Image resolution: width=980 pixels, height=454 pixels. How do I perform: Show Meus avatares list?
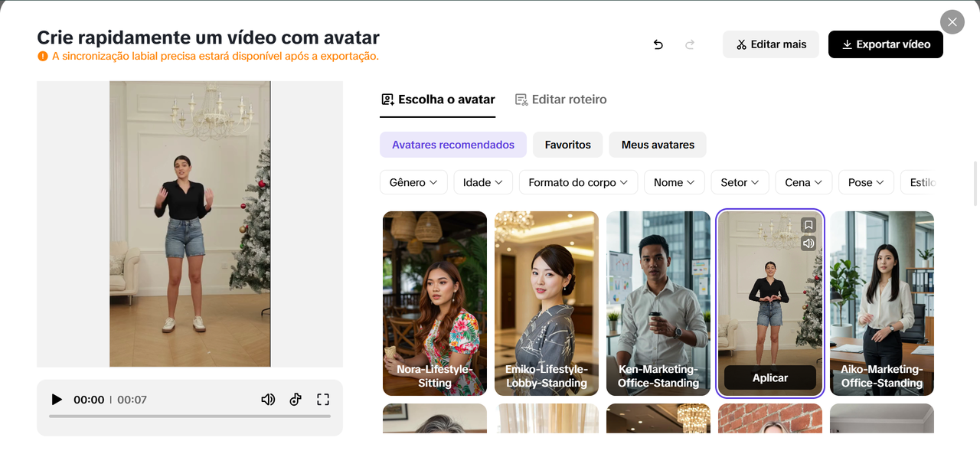point(658,145)
